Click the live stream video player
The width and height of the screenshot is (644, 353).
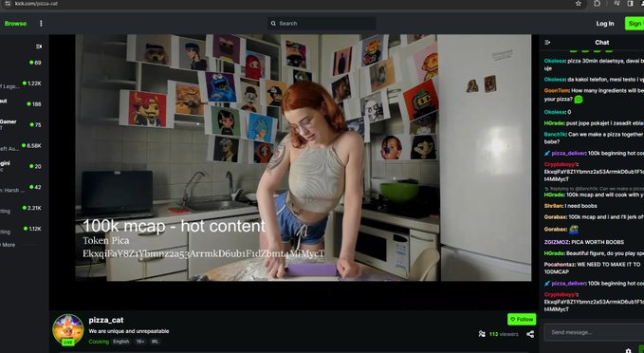click(304, 158)
